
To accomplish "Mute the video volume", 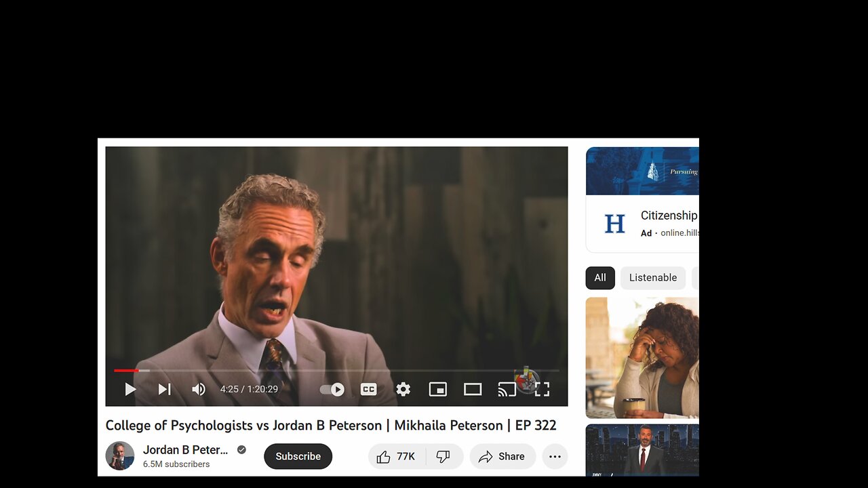I will point(199,389).
